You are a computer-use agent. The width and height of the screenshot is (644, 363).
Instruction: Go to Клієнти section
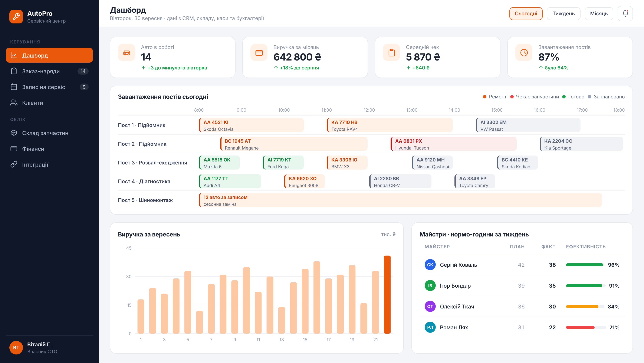[x=49, y=103]
